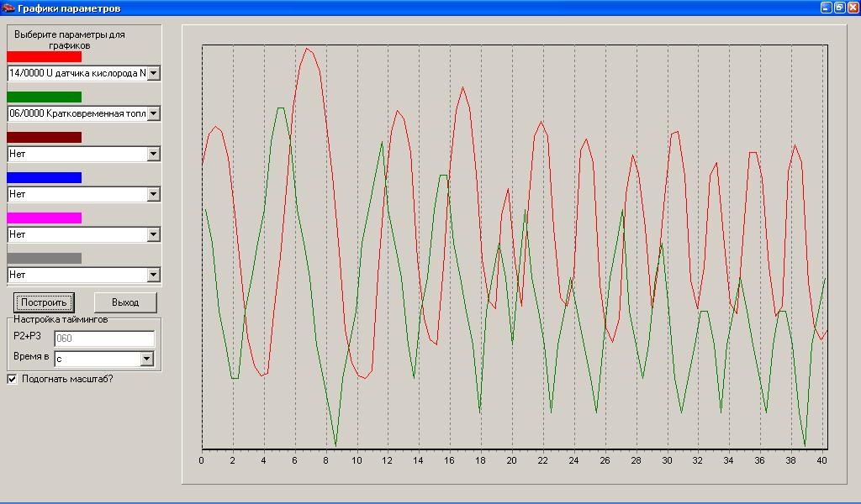The width and height of the screenshot is (861, 504).
Task: Click the x-axis label 30
Action: pos(667,460)
